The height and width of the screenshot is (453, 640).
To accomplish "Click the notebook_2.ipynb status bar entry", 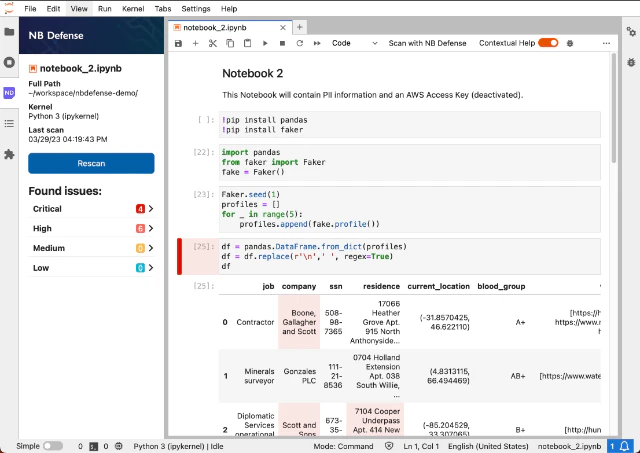I will point(569,446).
